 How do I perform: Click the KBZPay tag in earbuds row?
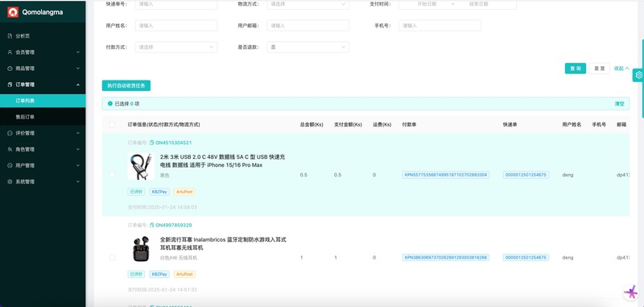(159, 274)
